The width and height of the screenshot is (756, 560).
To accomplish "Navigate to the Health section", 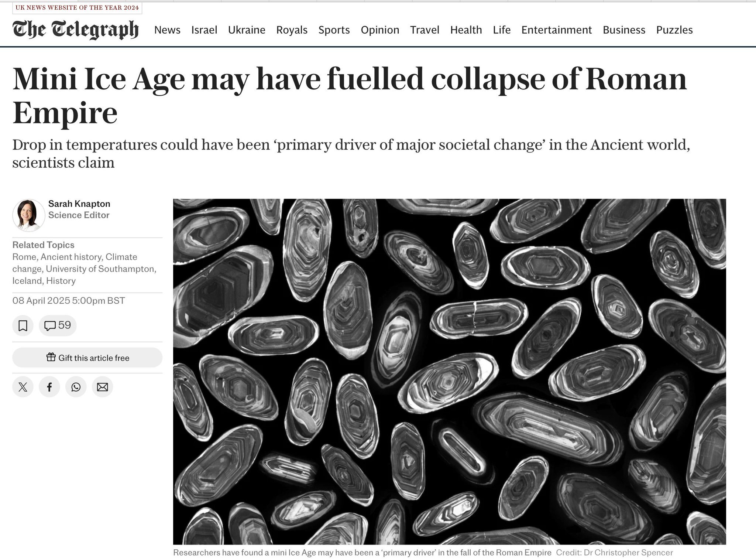I will click(466, 30).
